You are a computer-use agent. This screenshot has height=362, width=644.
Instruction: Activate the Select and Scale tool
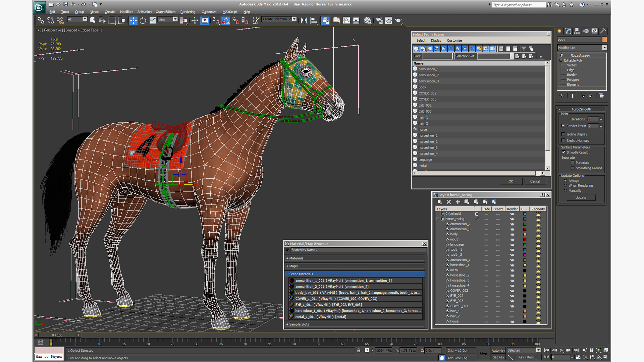coord(153,20)
